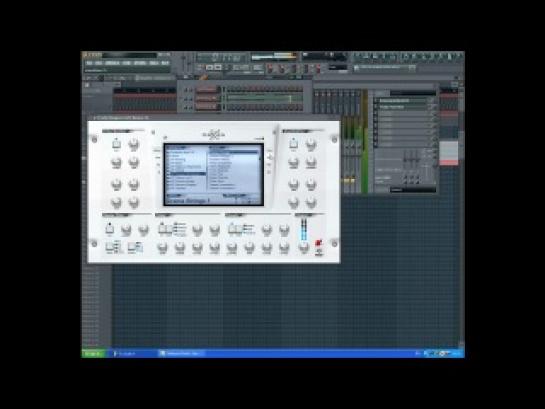Click the play button in FL Studio transport

pyautogui.click(x=210, y=67)
